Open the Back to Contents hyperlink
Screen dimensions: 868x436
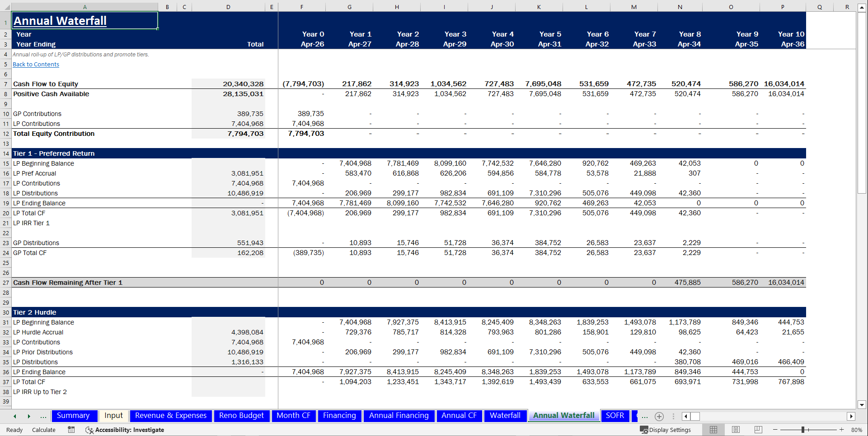click(x=35, y=64)
